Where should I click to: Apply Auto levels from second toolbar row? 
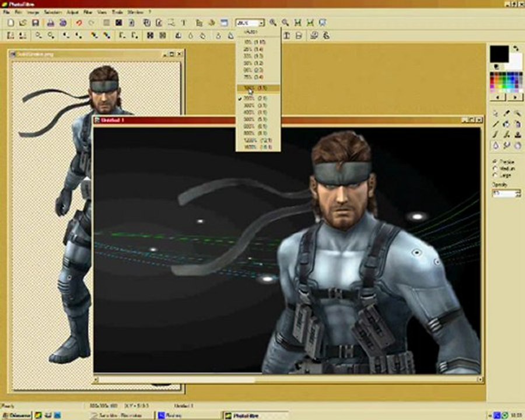(10, 35)
